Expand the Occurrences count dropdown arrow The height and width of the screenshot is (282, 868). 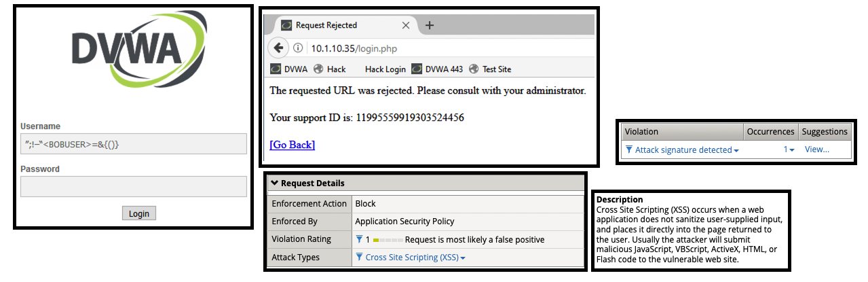[791, 150]
